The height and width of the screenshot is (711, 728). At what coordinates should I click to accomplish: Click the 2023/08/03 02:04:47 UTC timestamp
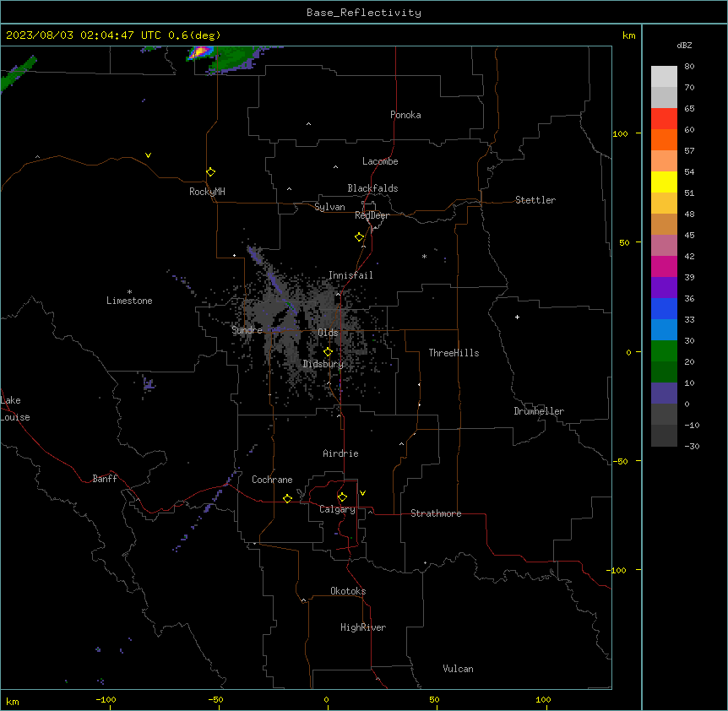coord(84,35)
